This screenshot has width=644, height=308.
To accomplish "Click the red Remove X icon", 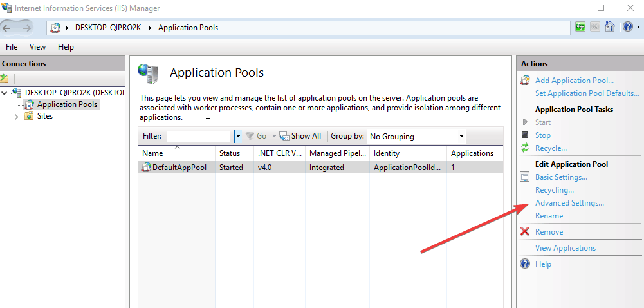I will pyautogui.click(x=525, y=232).
